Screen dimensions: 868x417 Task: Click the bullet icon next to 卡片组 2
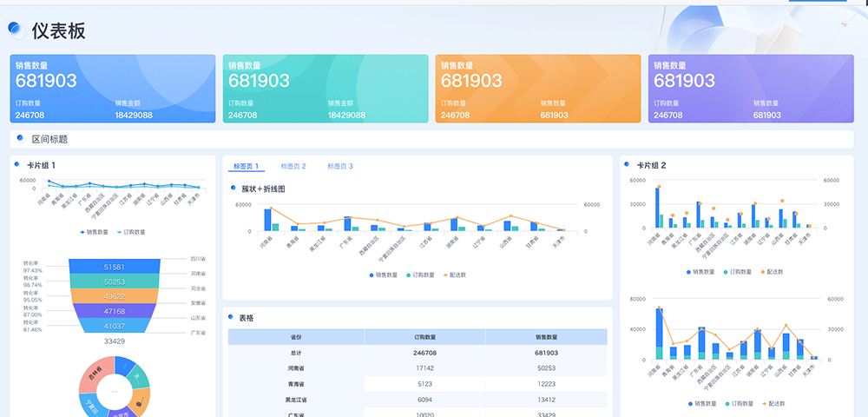[628, 165]
